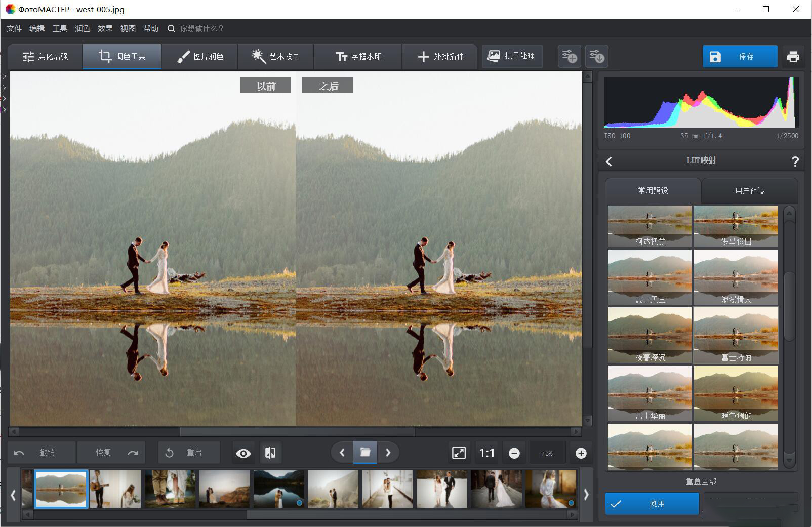Image resolution: width=812 pixels, height=527 pixels.
Task: Fit the image to screen with expand icon
Action: pos(459,453)
